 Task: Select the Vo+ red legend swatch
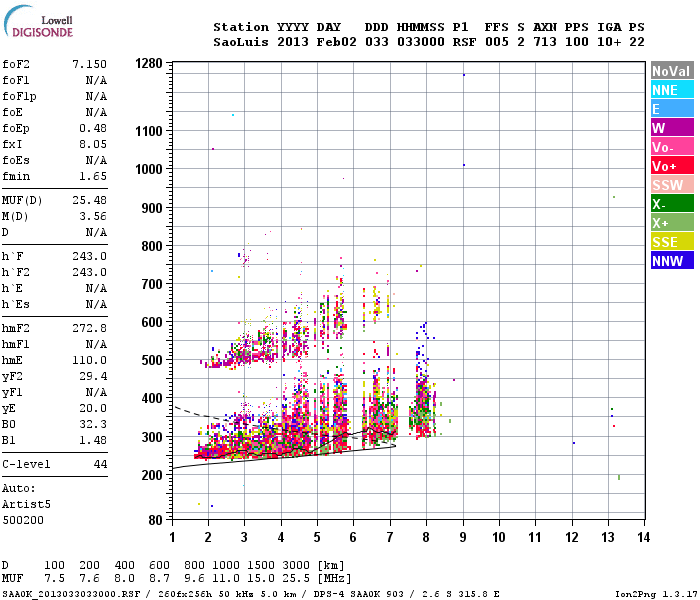[672, 166]
